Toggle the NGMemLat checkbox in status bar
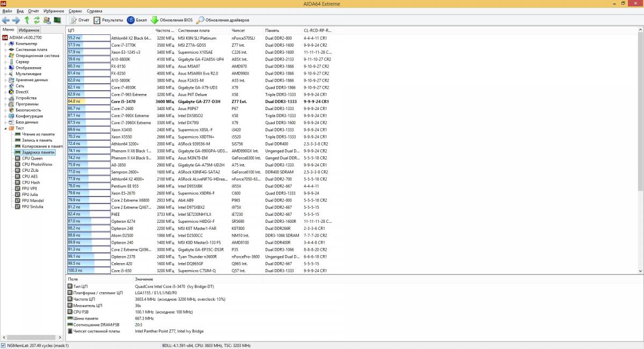Viewport: 644px width, 349px height. [4, 345]
